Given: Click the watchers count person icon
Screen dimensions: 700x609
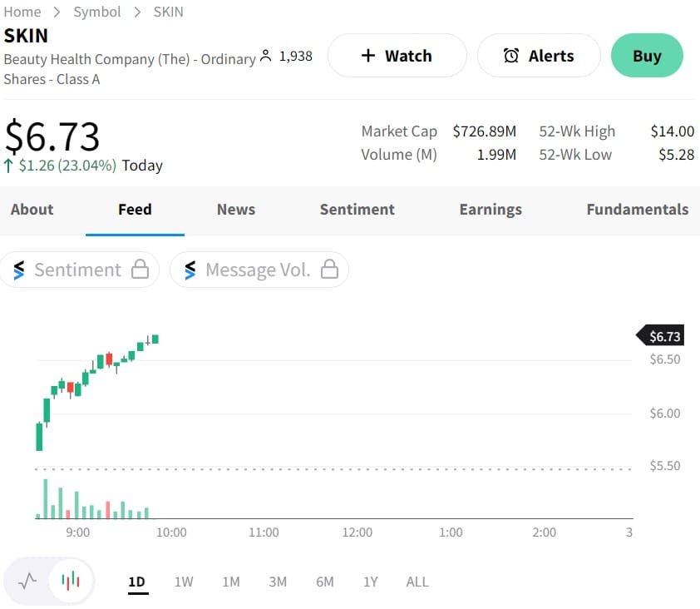Looking at the screenshot, I should [x=266, y=56].
